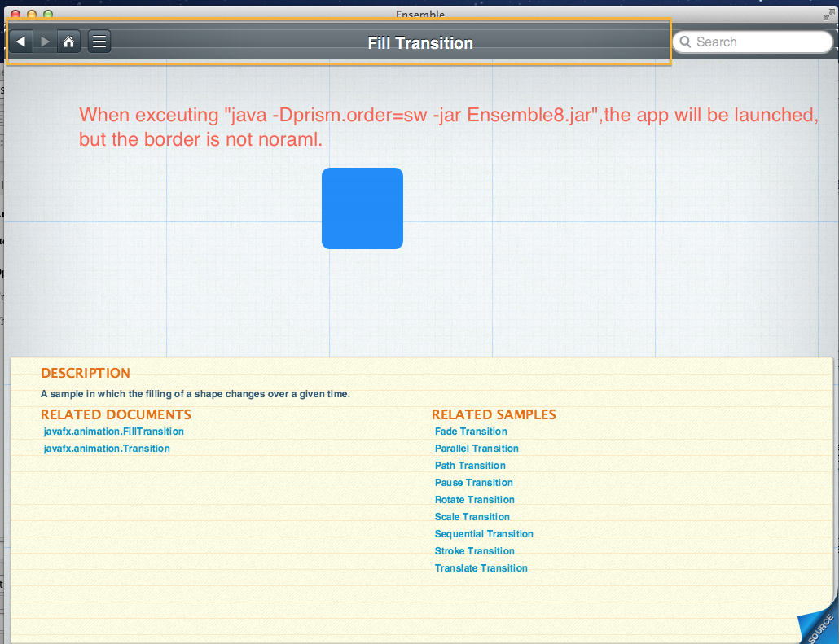The width and height of the screenshot is (839, 644).
Task: Open the Translate Transition sample
Action: (x=481, y=568)
